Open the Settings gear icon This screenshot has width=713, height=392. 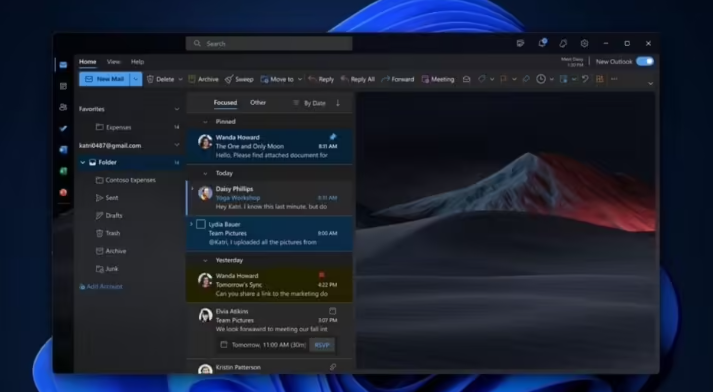[584, 44]
